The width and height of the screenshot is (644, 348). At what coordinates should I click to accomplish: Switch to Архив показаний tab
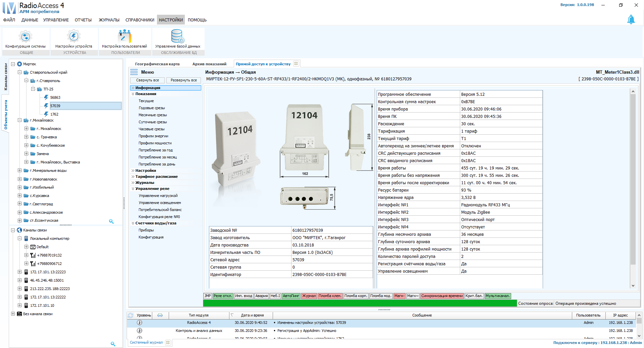click(209, 64)
